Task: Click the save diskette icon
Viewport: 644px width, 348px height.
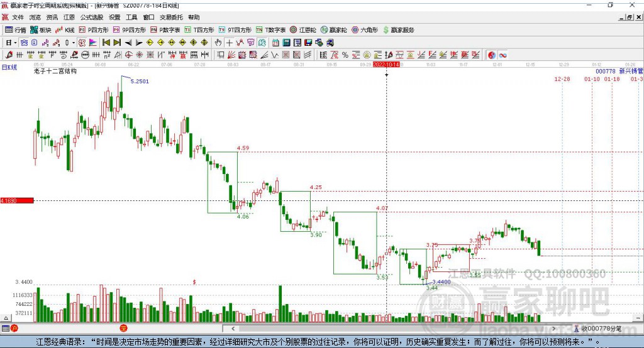Action: 308,43
